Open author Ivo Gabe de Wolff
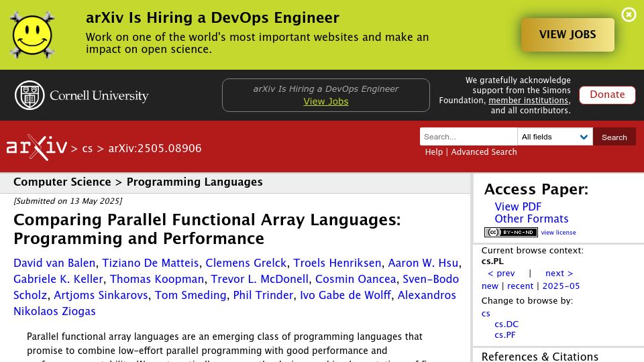 345,295
